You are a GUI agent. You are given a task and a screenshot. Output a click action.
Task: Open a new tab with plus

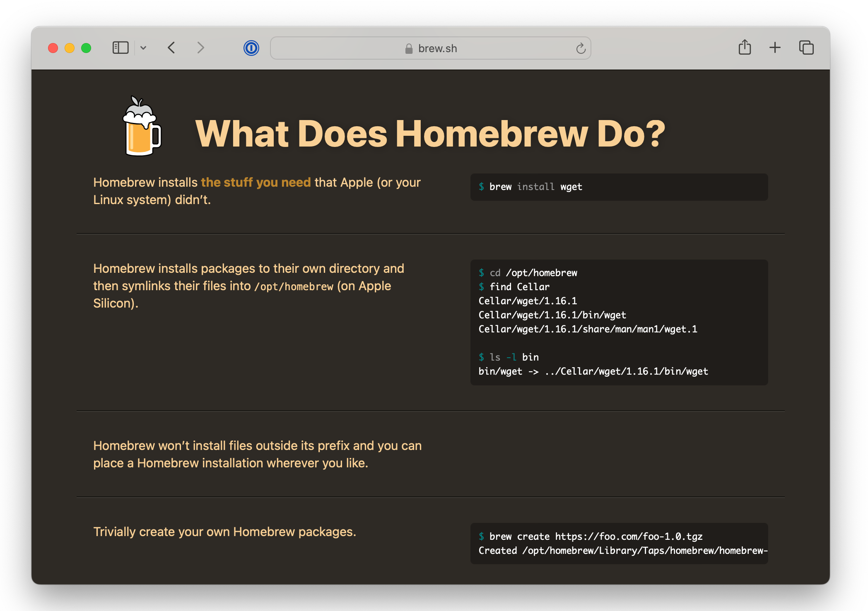775,48
